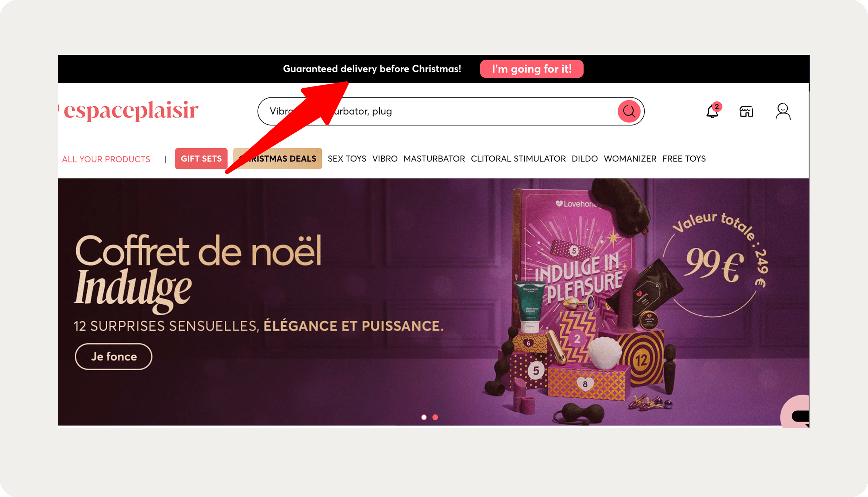Click the Coffret de noël Indulge banner image
This screenshot has height=497, width=868.
click(x=433, y=302)
